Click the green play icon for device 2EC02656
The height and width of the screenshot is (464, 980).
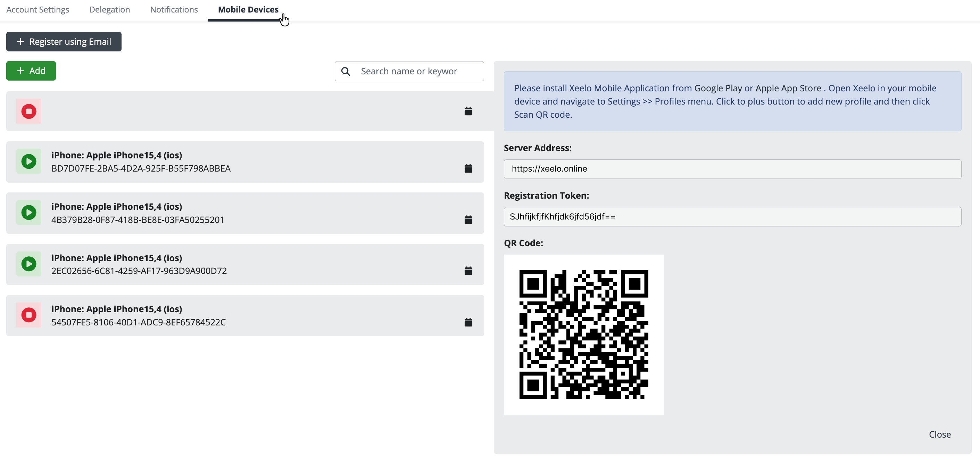point(28,264)
